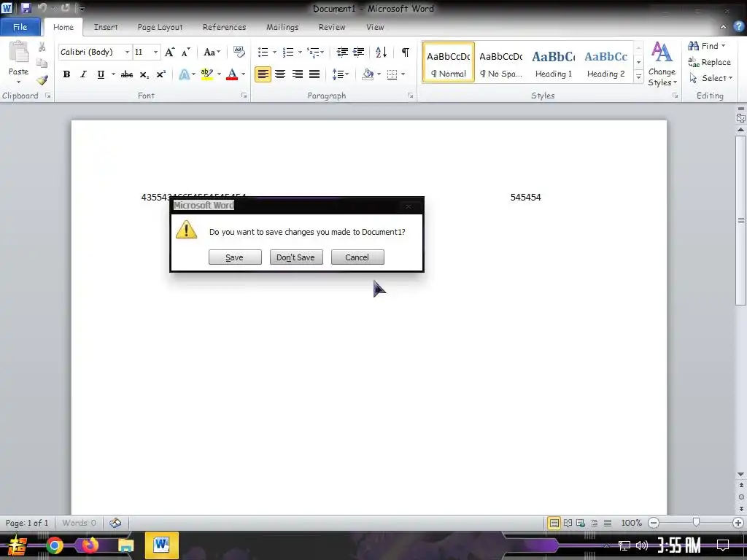Switch to the References tab

(x=225, y=27)
